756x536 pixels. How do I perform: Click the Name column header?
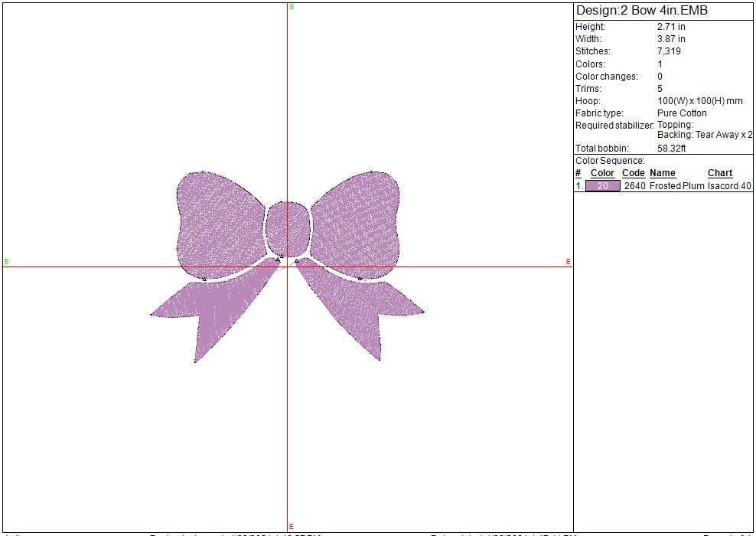[x=663, y=173]
